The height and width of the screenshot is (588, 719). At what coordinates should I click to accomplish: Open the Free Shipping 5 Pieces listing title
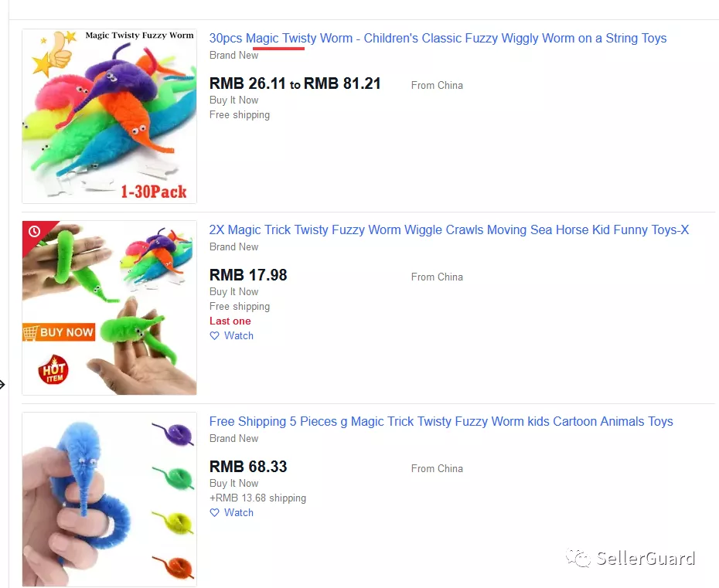[441, 422]
